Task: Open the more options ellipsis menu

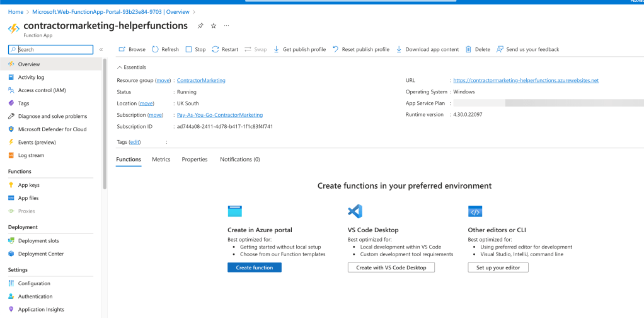Action: tap(226, 25)
